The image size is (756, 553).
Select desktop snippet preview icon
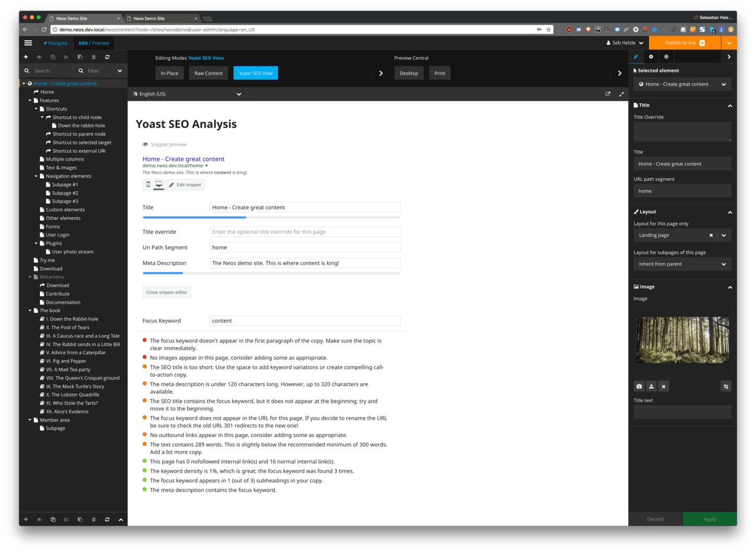click(159, 185)
